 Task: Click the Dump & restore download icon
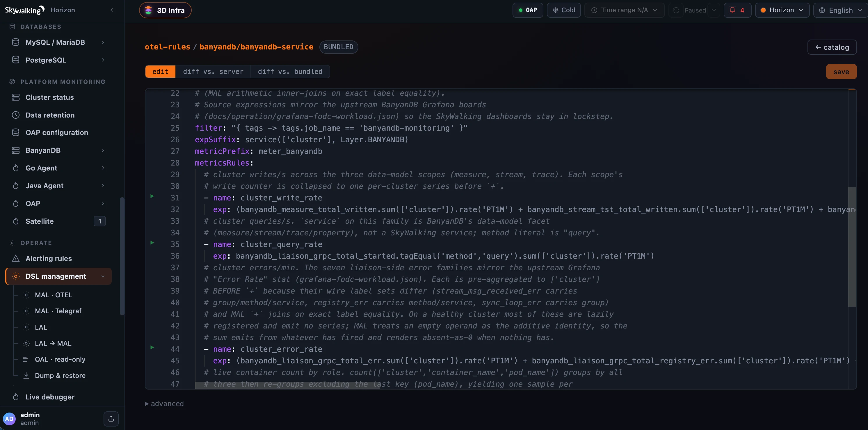pos(26,375)
